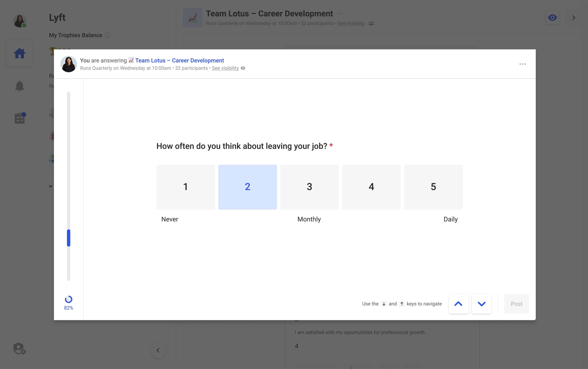Select the Home icon in the sidebar

[19, 53]
